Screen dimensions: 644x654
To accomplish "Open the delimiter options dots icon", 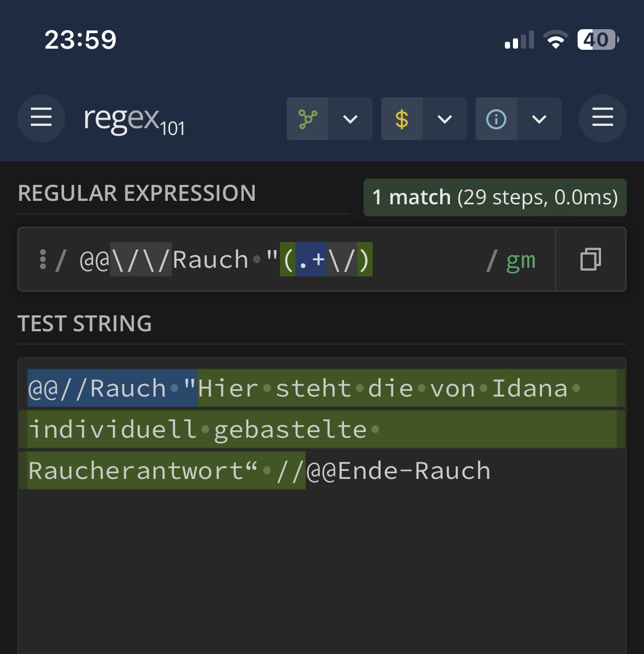I will 42,259.
